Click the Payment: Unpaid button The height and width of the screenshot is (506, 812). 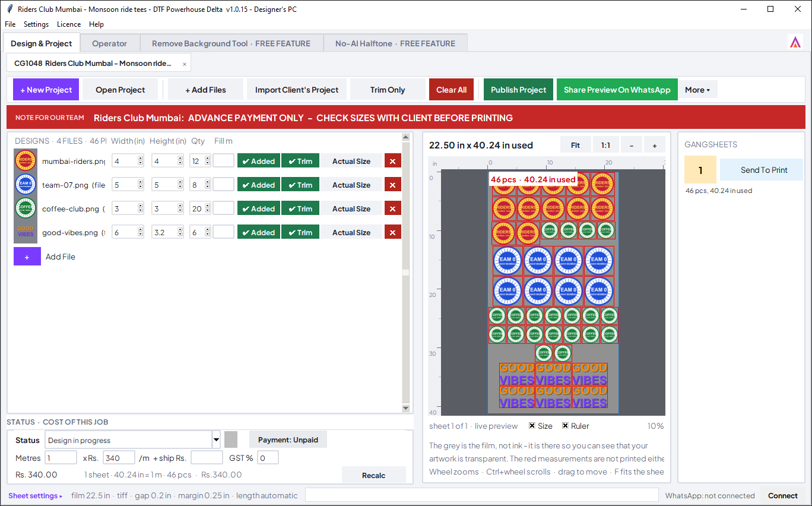(288, 440)
